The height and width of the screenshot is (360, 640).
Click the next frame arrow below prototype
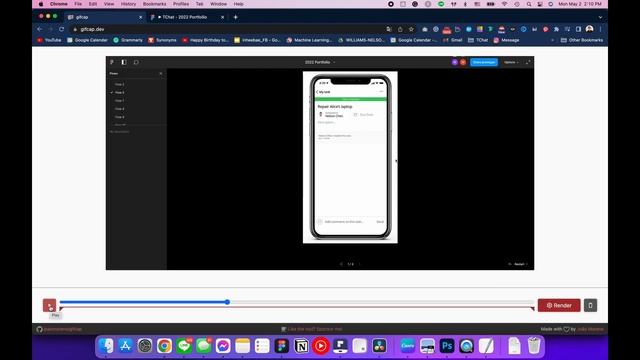tap(360, 264)
